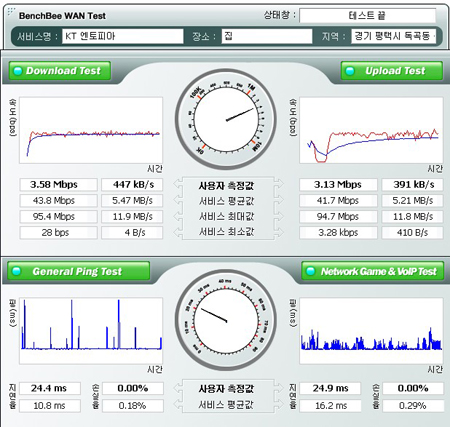450x427 pixels.
Task: Click the ping gauge dial
Action: [x=226, y=320]
